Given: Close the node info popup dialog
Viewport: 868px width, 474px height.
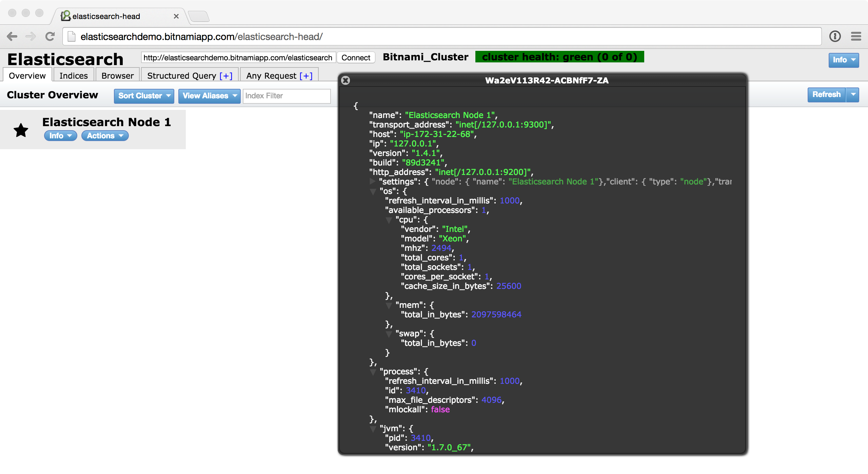Looking at the screenshot, I should (346, 80).
